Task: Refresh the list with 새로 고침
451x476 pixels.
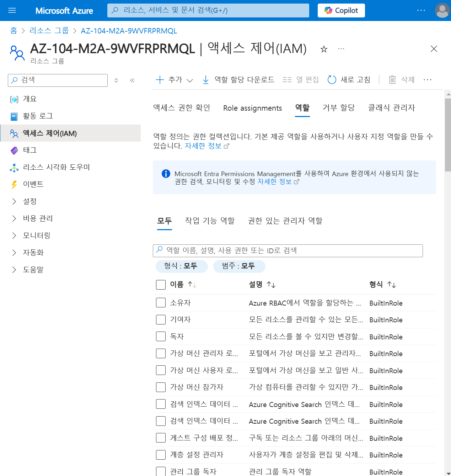Action: 349,80
